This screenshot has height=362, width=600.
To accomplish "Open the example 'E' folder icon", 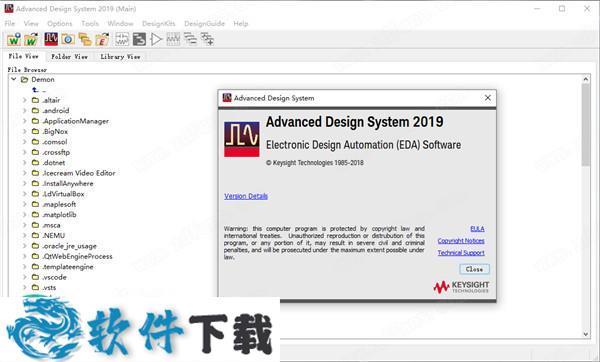I will point(102,39).
